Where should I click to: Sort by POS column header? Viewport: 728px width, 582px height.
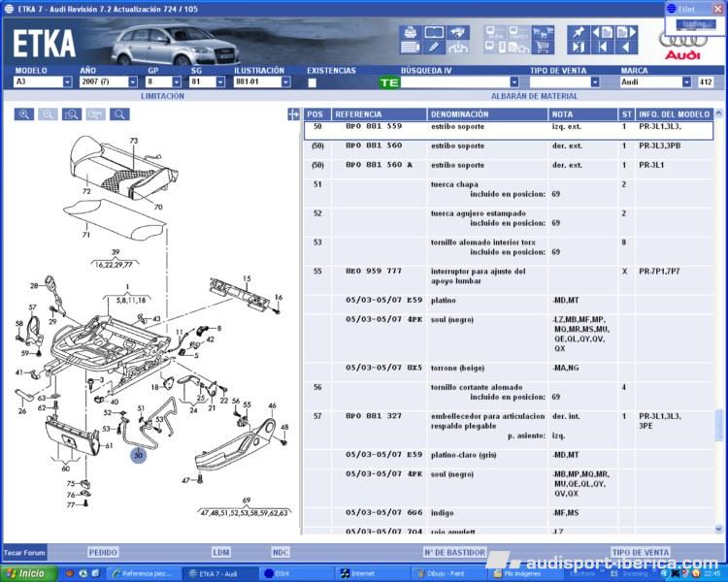pos(317,114)
